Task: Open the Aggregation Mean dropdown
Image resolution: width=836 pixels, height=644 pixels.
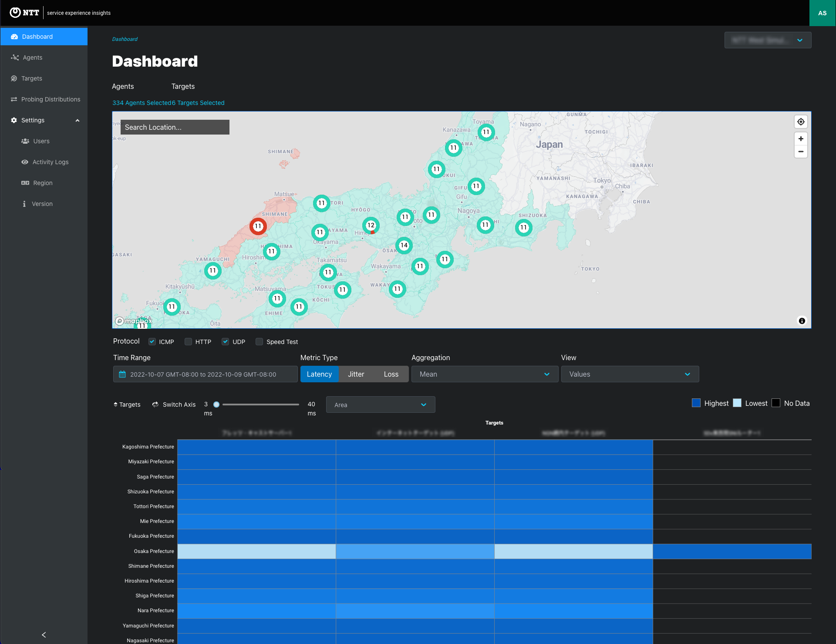Action: [x=485, y=374]
